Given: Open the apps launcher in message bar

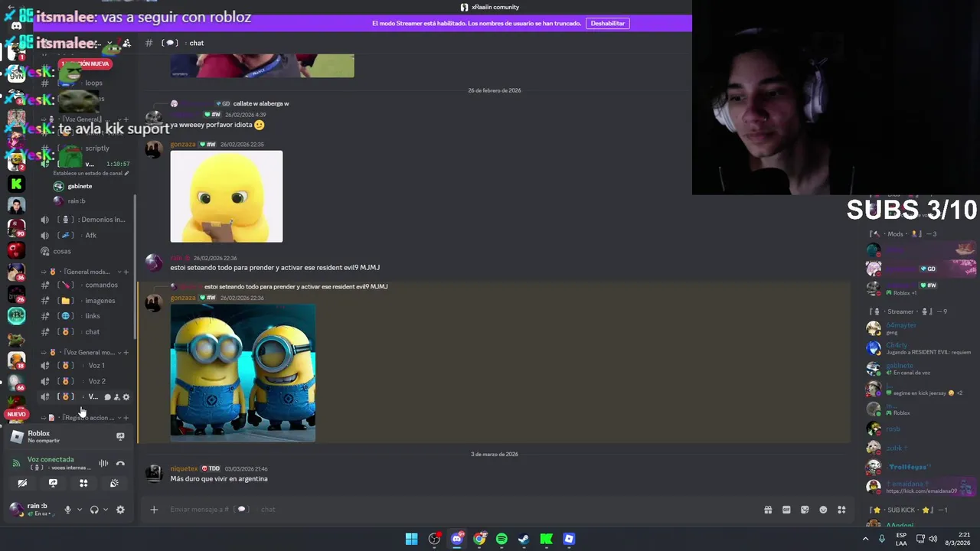Looking at the screenshot, I should (841, 510).
